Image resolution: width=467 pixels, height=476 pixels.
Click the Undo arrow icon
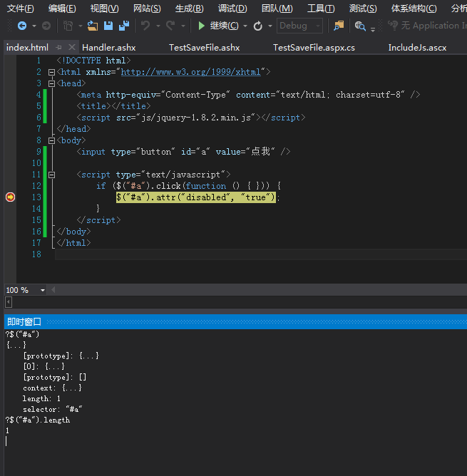tap(145, 26)
